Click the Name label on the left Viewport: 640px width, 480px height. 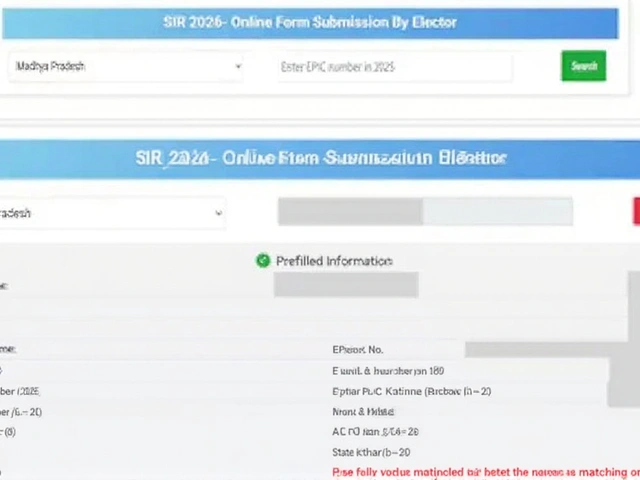[8, 350]
